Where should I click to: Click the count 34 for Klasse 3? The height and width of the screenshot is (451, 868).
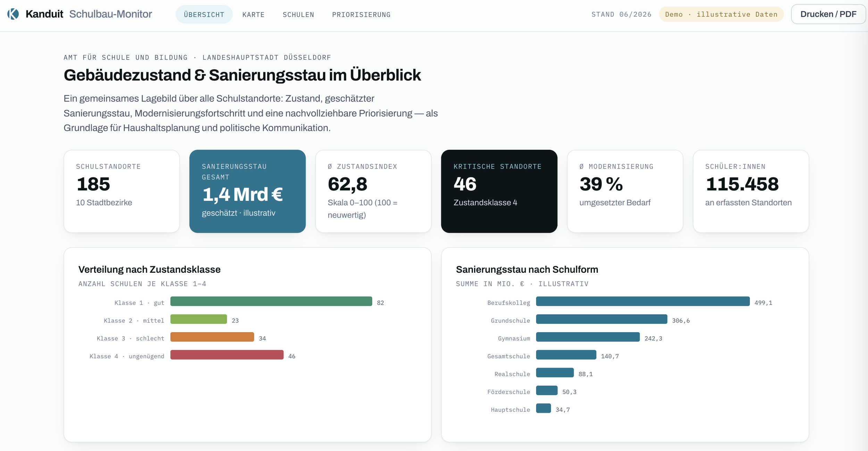point(262,338)
